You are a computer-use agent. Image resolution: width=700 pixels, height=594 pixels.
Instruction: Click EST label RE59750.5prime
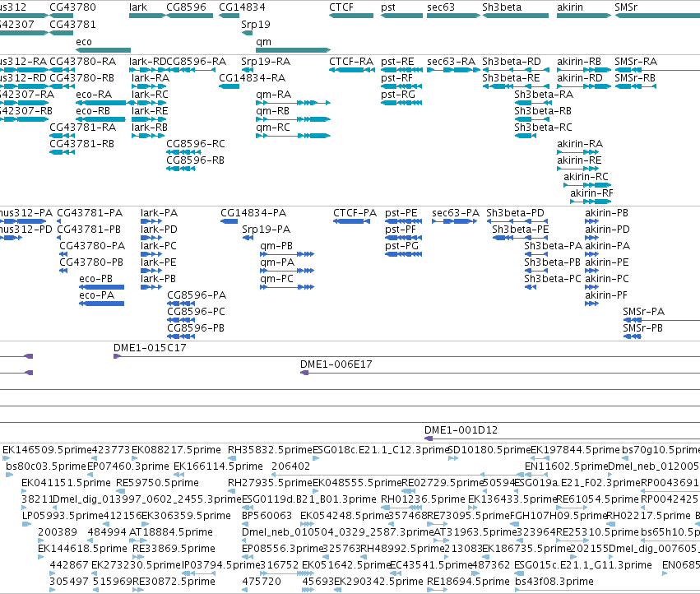157,483
